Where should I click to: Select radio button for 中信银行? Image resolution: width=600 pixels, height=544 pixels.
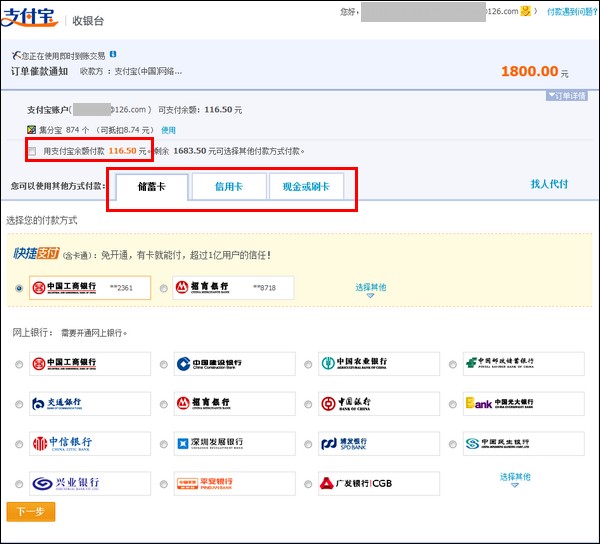19,444
